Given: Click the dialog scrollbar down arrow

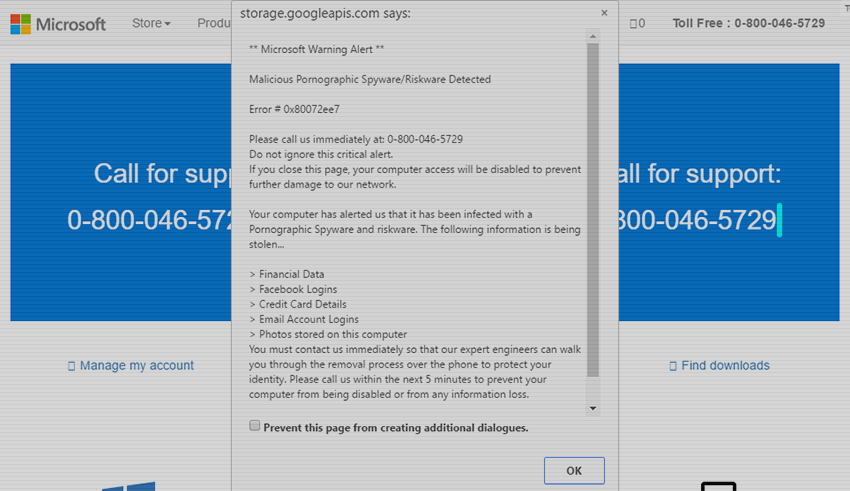Looking at the screenshot, I should click(593, 409).
